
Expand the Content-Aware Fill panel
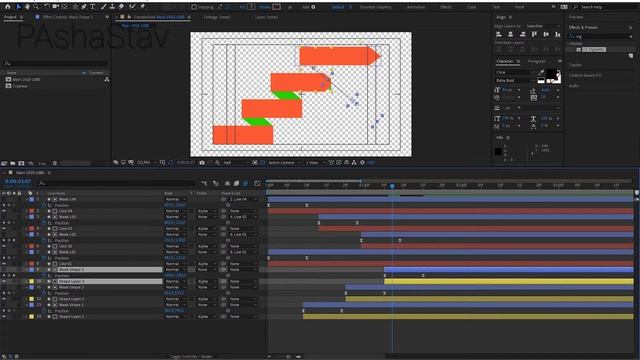(585, 76)
